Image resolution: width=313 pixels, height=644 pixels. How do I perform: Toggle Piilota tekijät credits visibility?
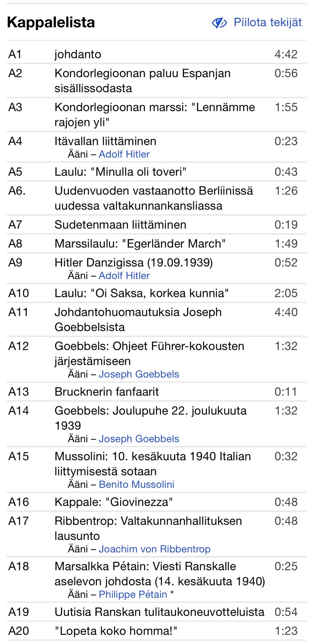pyautogui.click(x=267, y=23)
